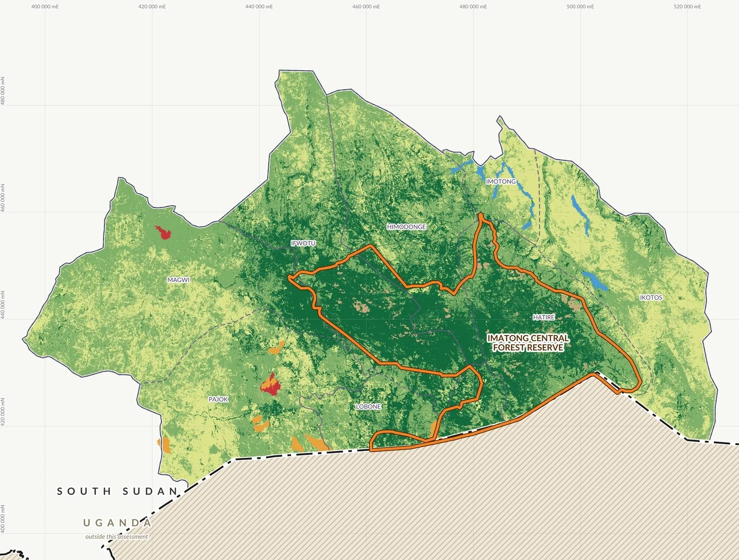The image size is (739, 560).
Task: Click the 480 000 mN northing label
Action: click(x=3, y=91)
